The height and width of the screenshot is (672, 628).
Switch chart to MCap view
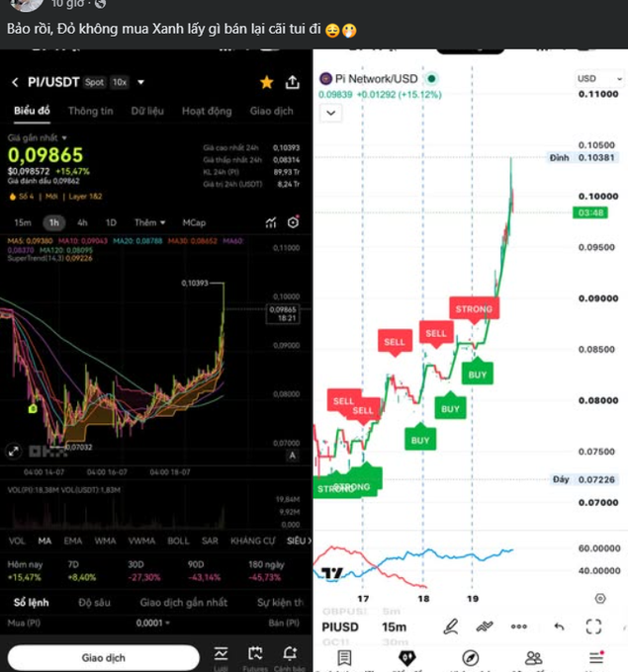pyautogui.click(x=194, y=223)
